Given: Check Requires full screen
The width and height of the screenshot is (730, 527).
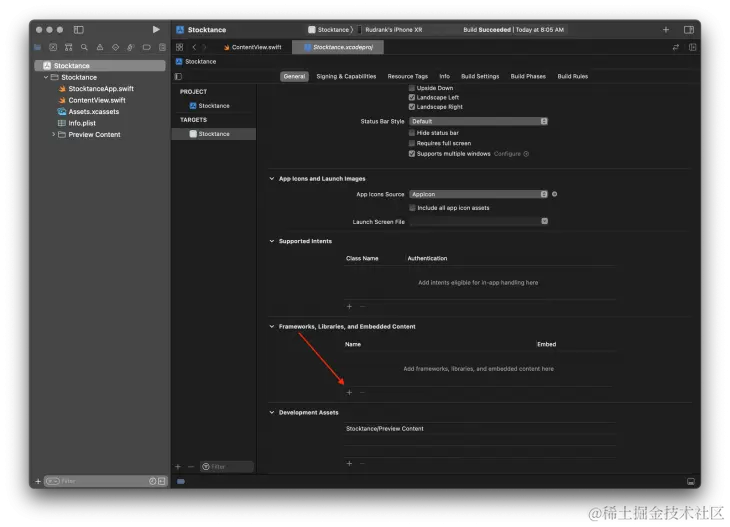Looking at the screenshot, I should coord(412,143).
